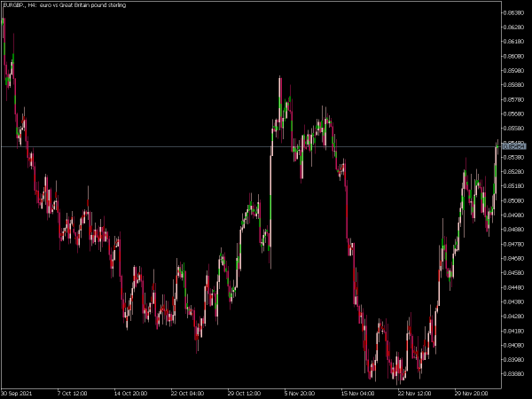Click the 0.86080 price scale label
The image size is (532, 399).
(513, 56)
